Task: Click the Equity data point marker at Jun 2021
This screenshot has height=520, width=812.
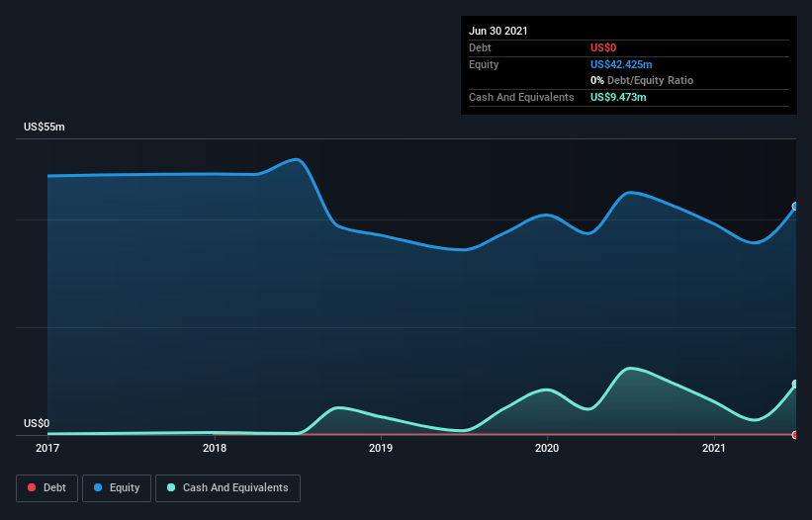Action: click(796, 207)
